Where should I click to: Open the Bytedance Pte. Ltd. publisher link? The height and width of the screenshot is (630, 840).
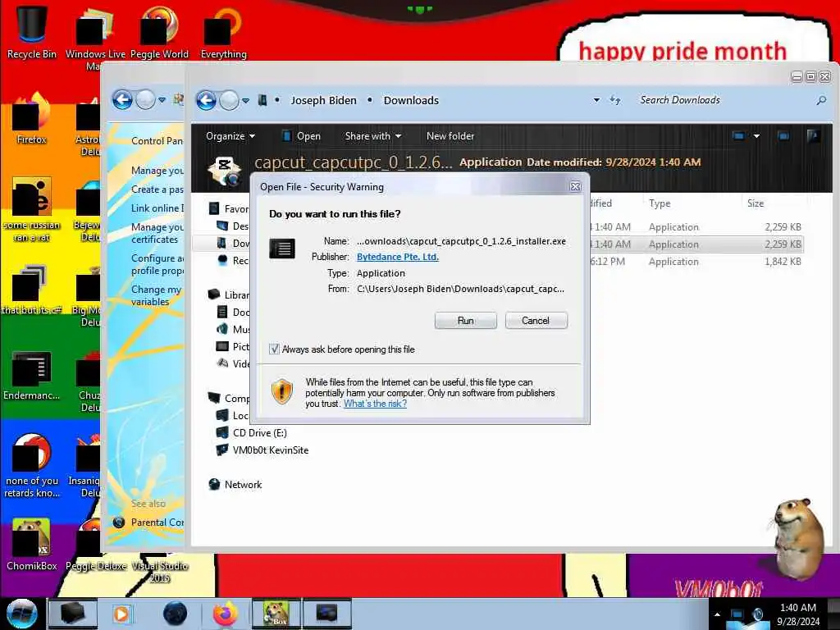[x=398, y=257]
